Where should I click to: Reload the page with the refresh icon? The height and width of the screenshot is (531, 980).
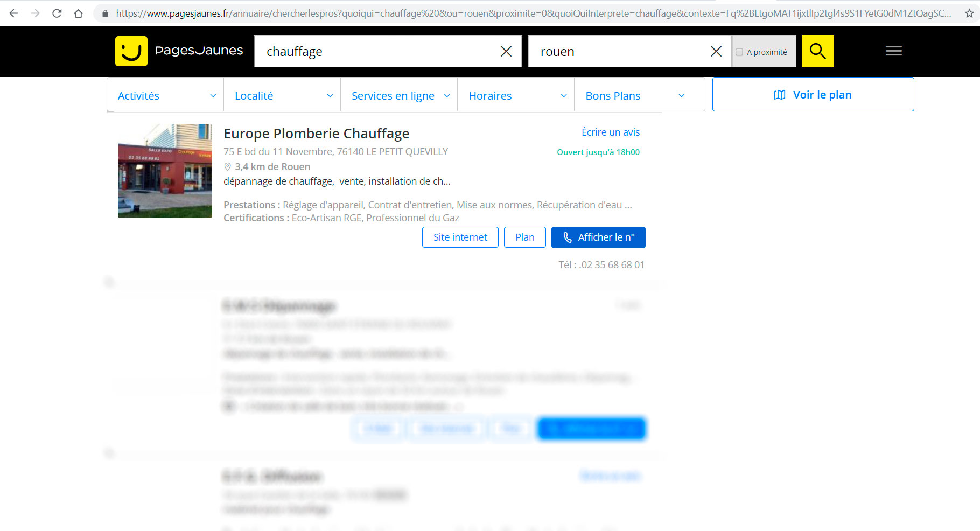pyautogui.click(x=57, y=13)
